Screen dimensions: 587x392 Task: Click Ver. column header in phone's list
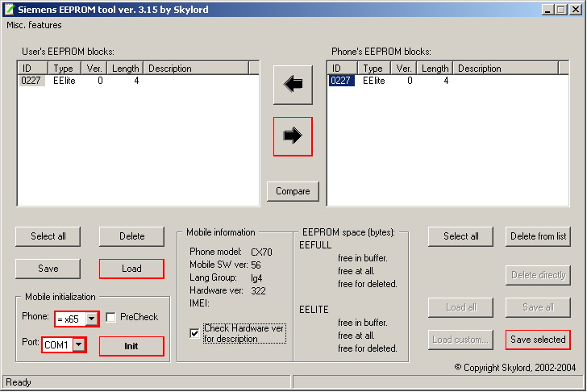coord(404,69)
